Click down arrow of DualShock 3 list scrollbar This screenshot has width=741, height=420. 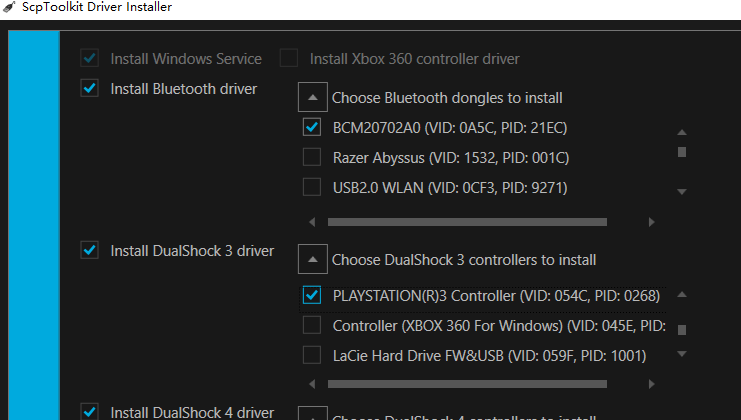681,354
